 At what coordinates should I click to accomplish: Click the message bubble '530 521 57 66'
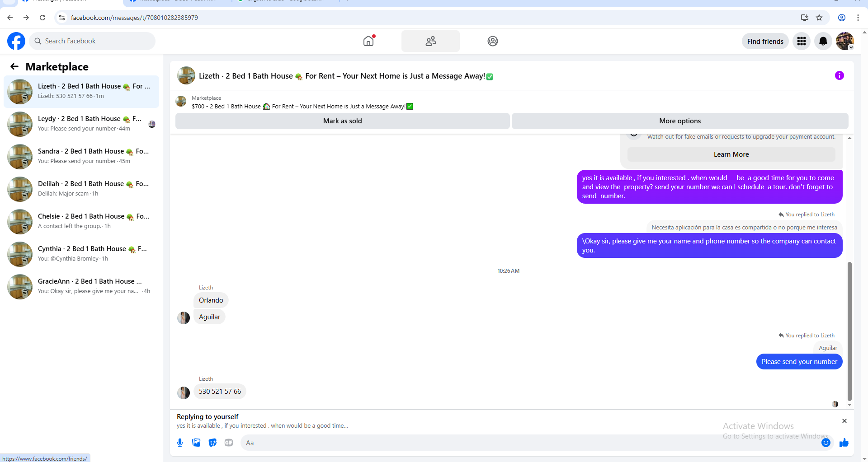click(220, 392)
